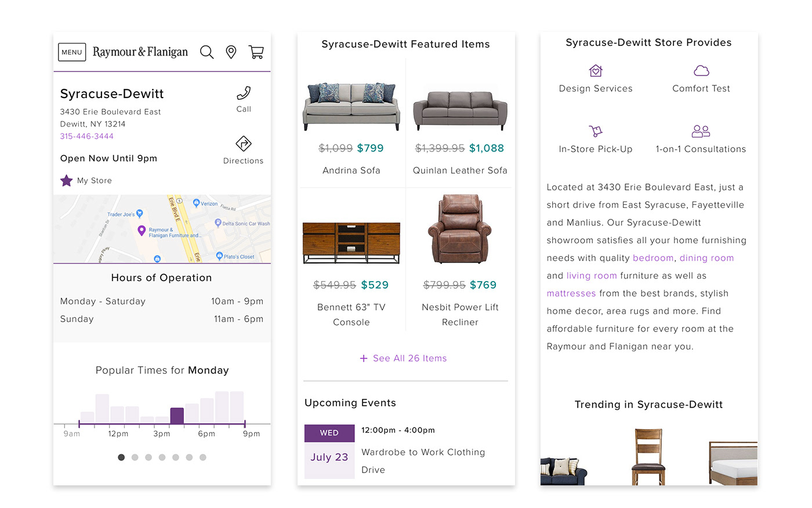Open the trending navy sofa thumbnail

563,471
